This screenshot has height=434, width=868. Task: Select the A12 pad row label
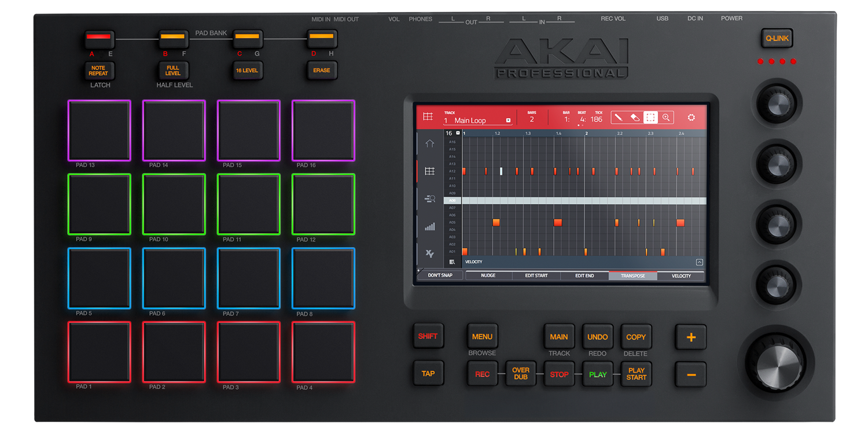tap(453, 171)
